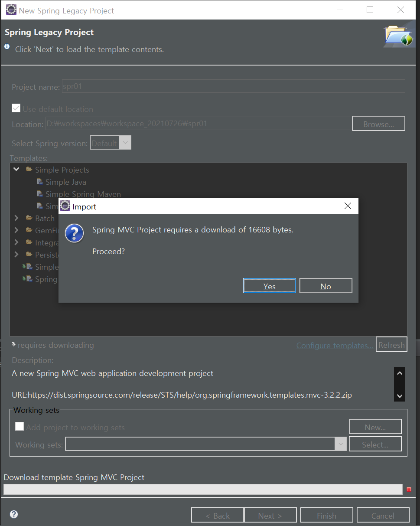Screen dimensions: 420x526
Task: Click the 'Download template Spring MVC Project' status text
Action: (74, 477)
